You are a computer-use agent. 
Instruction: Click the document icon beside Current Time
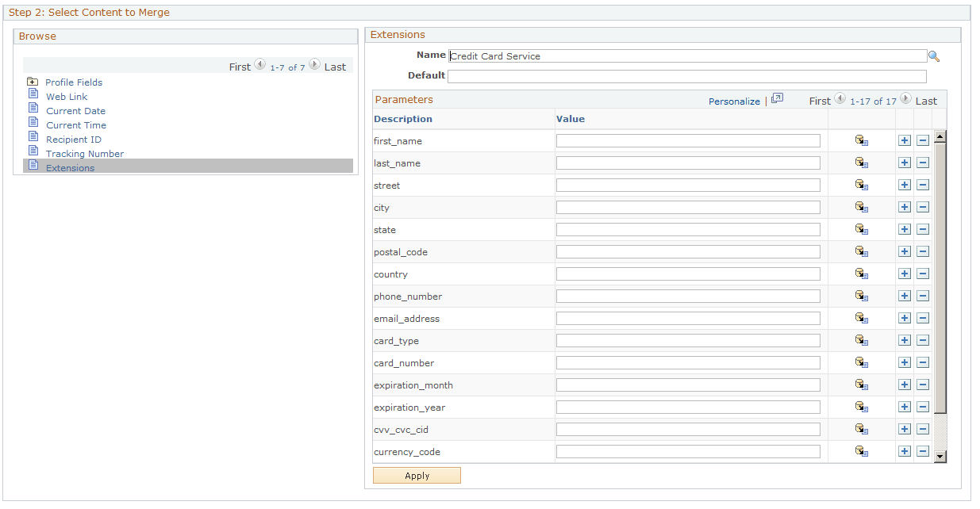[33, 124]
